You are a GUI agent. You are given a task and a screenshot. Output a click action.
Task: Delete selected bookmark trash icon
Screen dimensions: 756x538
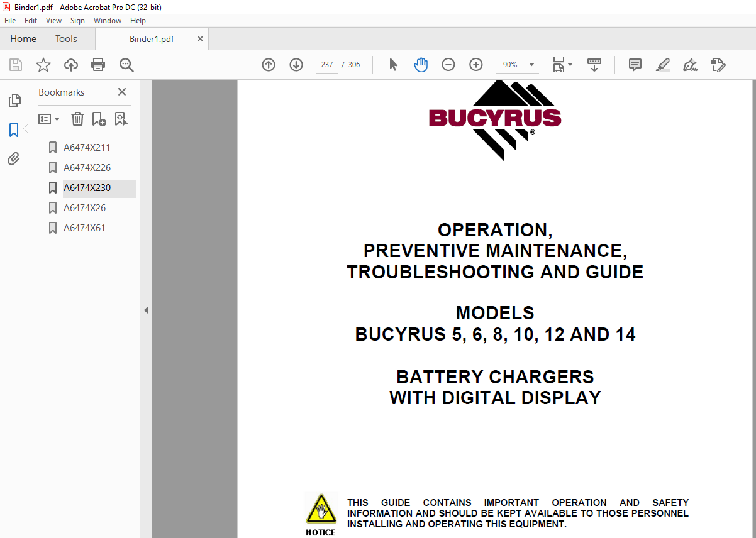point(77,119)
